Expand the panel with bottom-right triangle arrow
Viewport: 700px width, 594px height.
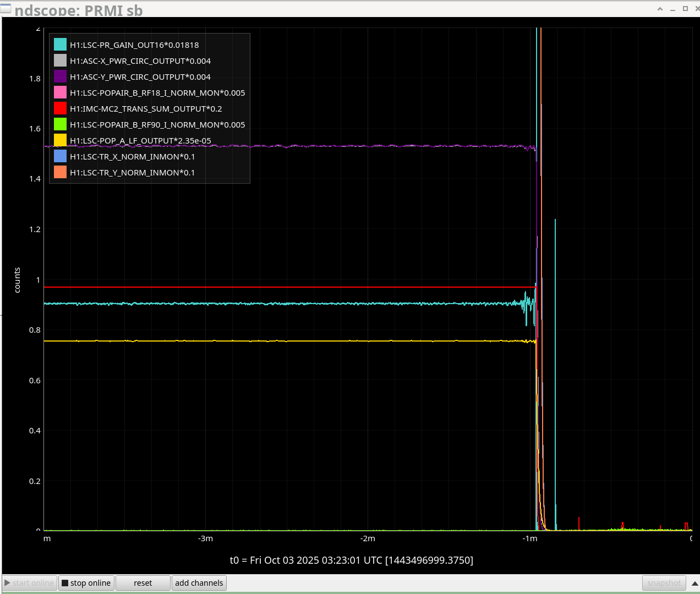pyautogui.click(x=694, y=584)
